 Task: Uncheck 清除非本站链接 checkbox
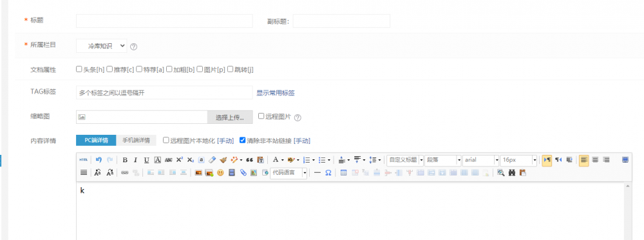click(242, 140)
